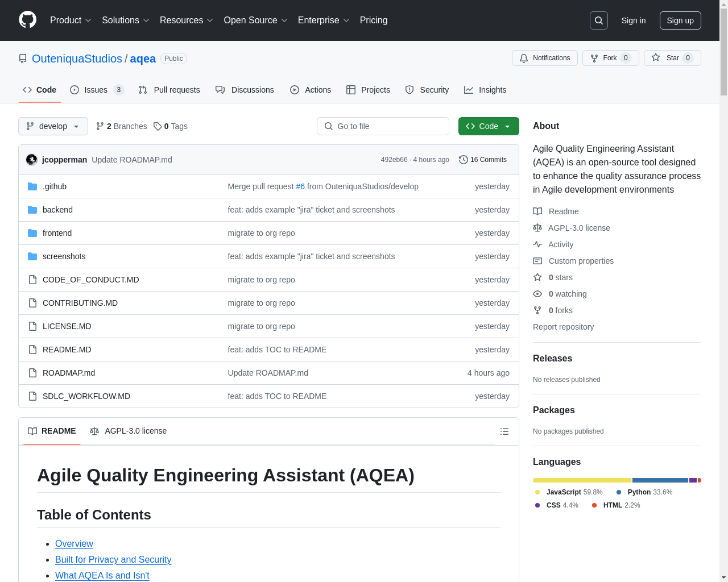
Task: Click jcopperman's avatar image
Action: coord(32,160)
